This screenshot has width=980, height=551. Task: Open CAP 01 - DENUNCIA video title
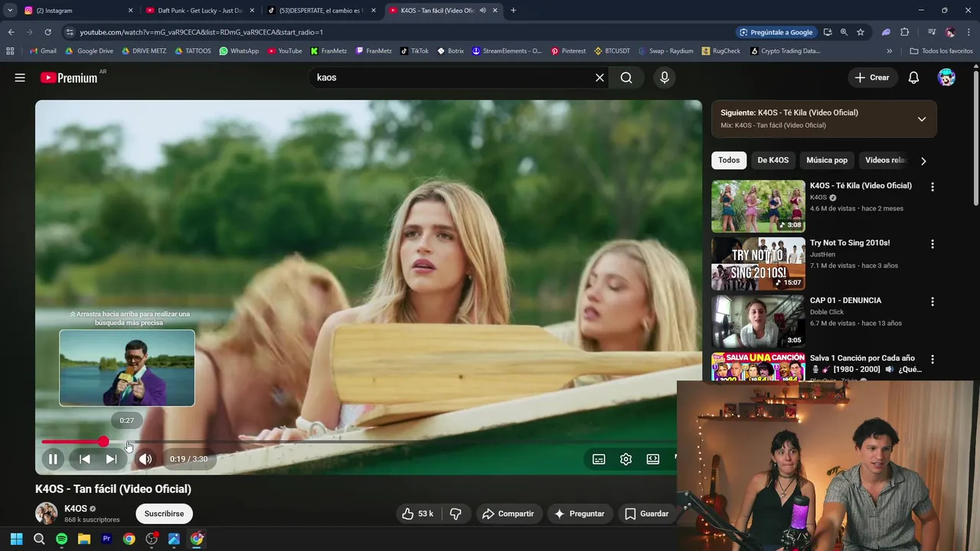845,300
